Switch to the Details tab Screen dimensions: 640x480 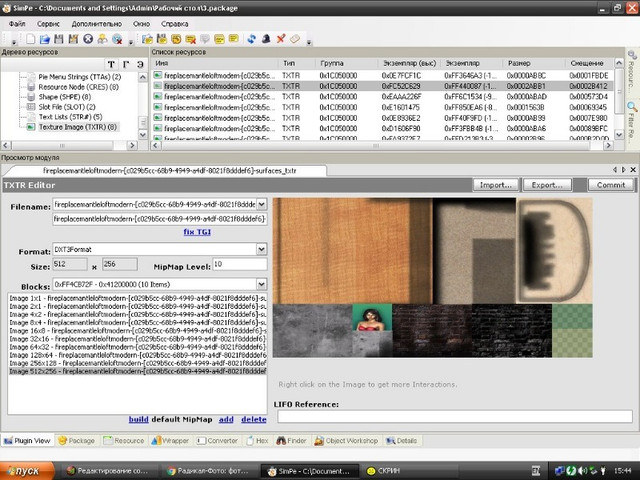[x=402, y=441]
